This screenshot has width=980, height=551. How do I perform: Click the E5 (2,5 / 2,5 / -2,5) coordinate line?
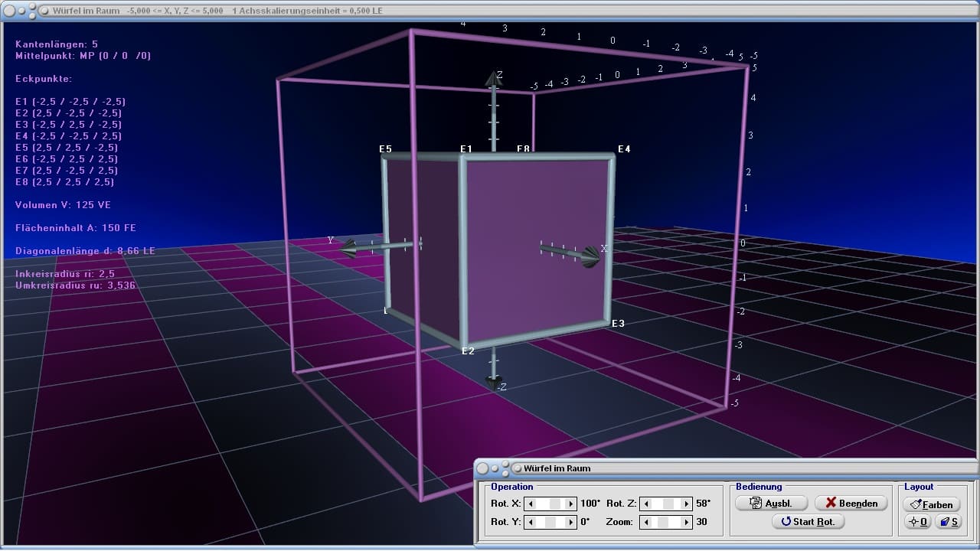(67, 148)
